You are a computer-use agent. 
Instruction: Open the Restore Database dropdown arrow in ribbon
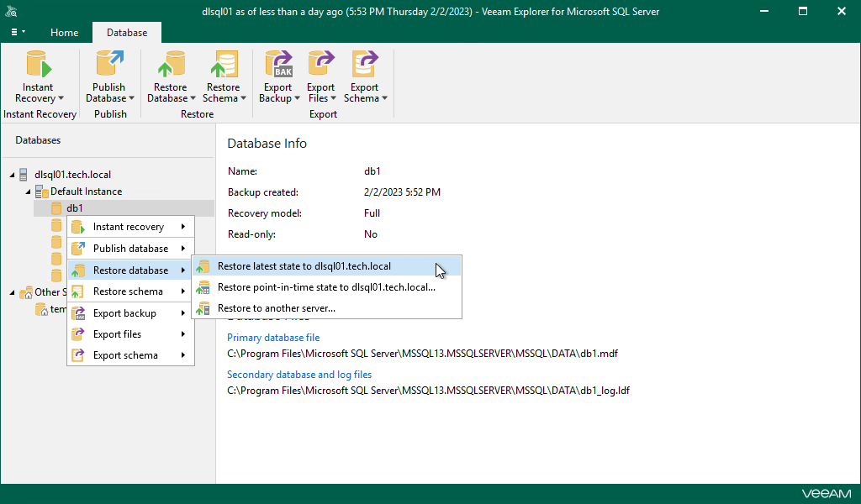(x=193, y=98)
